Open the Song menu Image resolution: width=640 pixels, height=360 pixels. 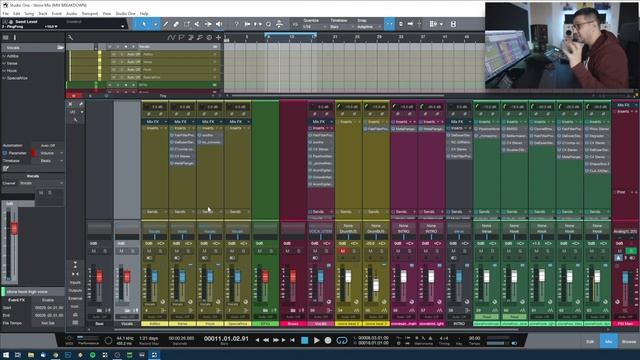[x=29, y=13]
